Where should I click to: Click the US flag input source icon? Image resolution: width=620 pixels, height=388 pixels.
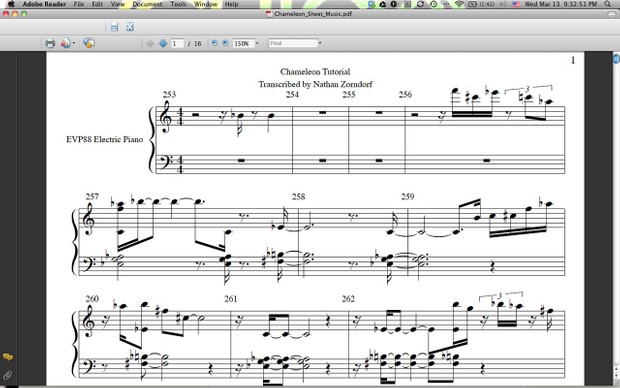click(x=516, y=4)
